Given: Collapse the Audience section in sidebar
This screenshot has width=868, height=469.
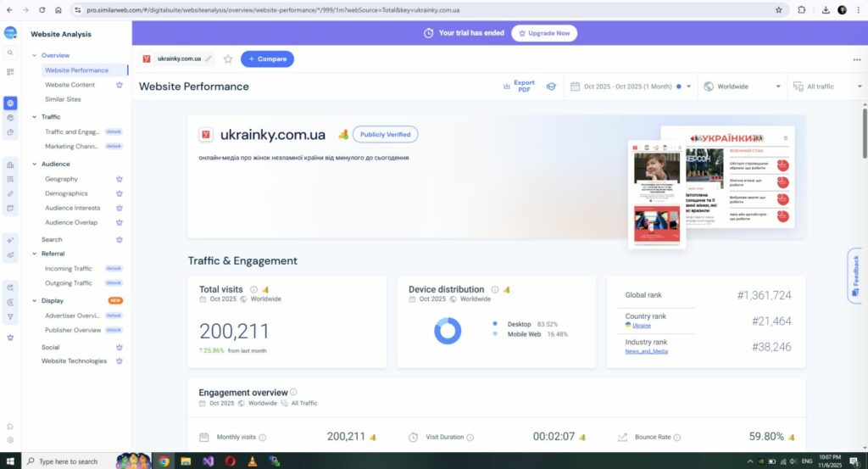Looking at the screenshot, I should tap(34, 164).
